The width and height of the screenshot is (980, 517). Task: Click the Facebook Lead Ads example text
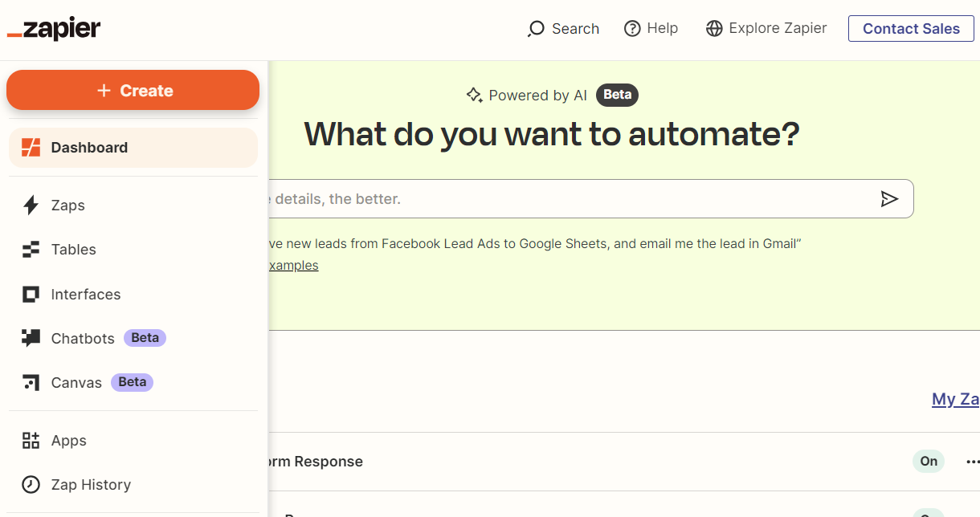click(535, 243)
